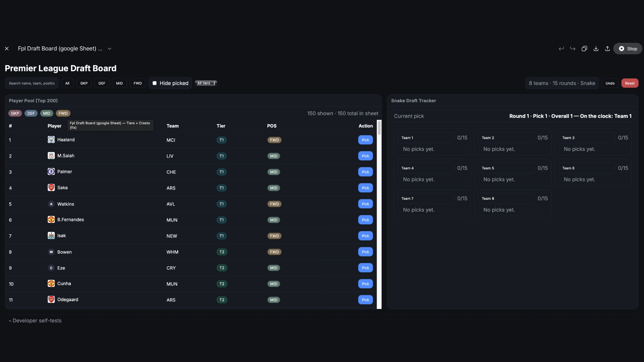Select the DEF position filter button
Screen dimensions: 644x362
pos(102,83)
